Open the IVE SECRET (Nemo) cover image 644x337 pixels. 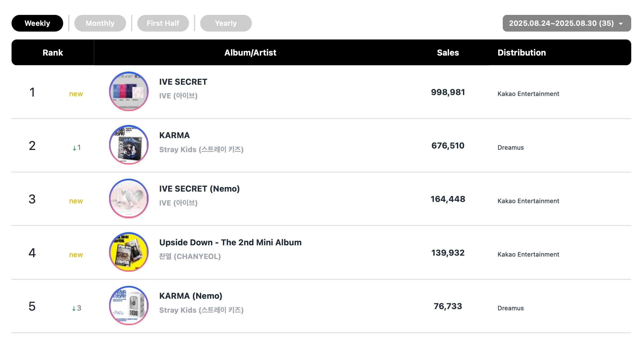(129, 199)
